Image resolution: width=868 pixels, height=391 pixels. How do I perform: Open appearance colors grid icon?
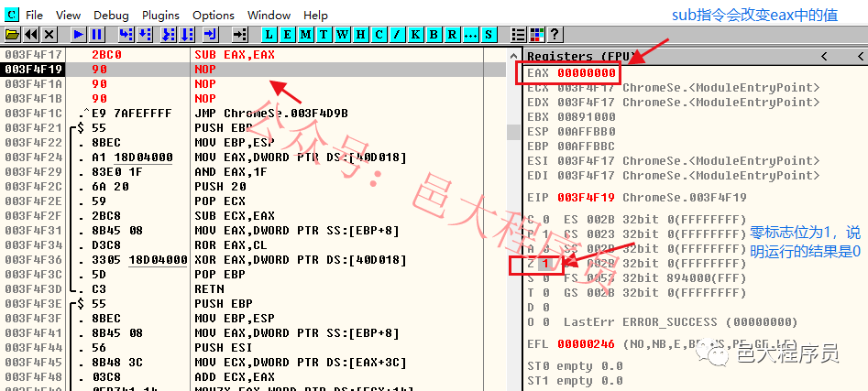click(x=536, y=35)
